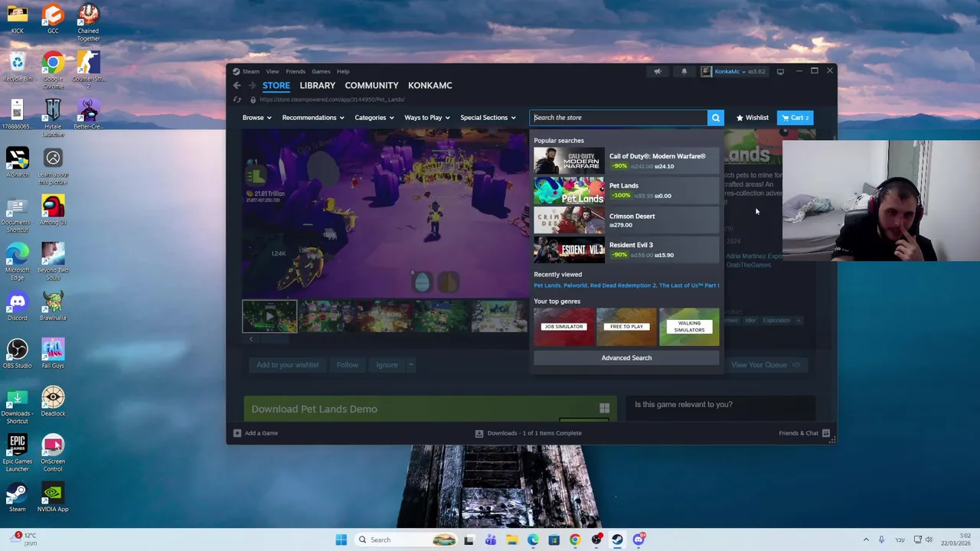Open Discord from the desktop
This screenshot has height=551, width=980.
tap(17, 306)
